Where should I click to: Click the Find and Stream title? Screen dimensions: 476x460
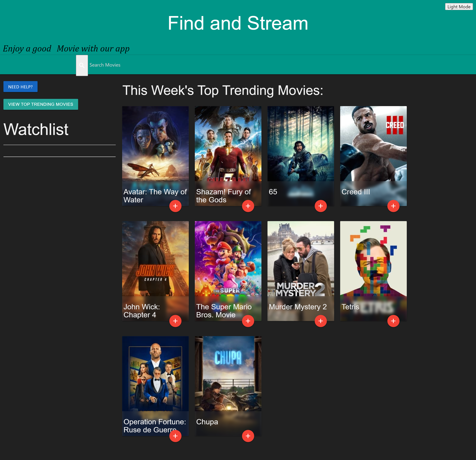point(238,23)
